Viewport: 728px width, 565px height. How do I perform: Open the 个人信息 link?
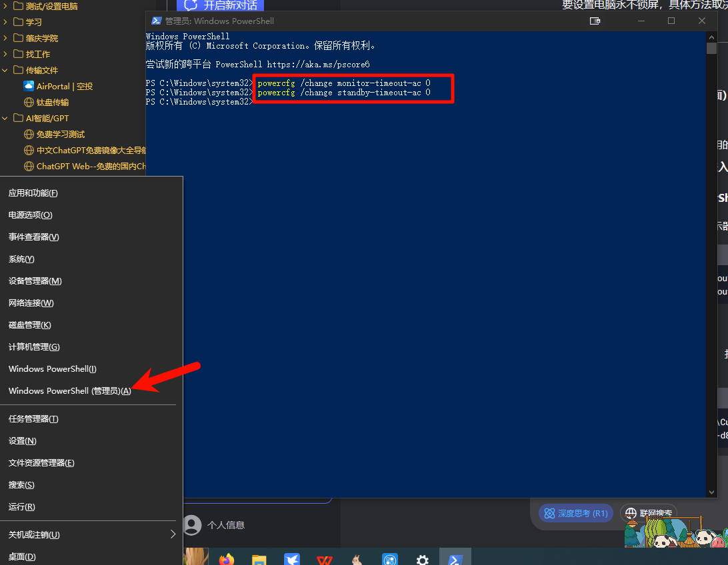(x=225, y=525)
